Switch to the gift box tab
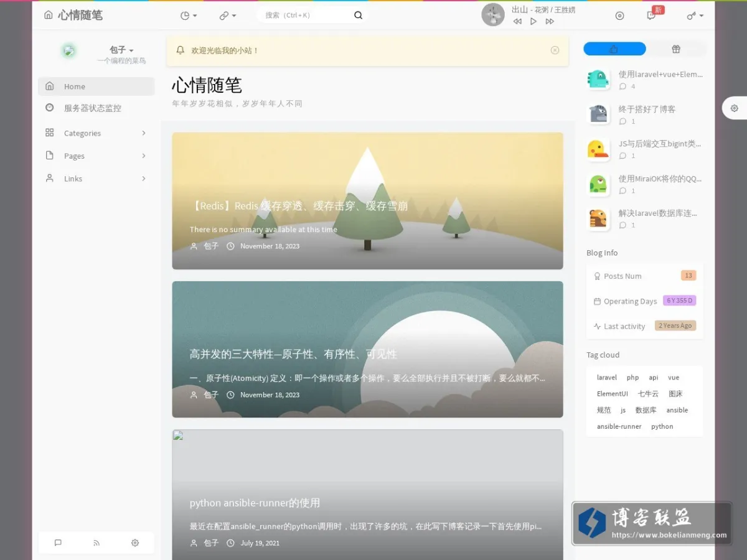 [676, 49]
